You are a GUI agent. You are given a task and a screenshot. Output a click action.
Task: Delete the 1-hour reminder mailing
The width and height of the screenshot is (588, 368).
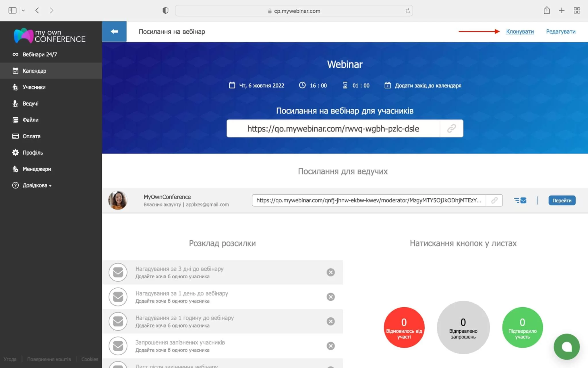click(x=331, y=321)
